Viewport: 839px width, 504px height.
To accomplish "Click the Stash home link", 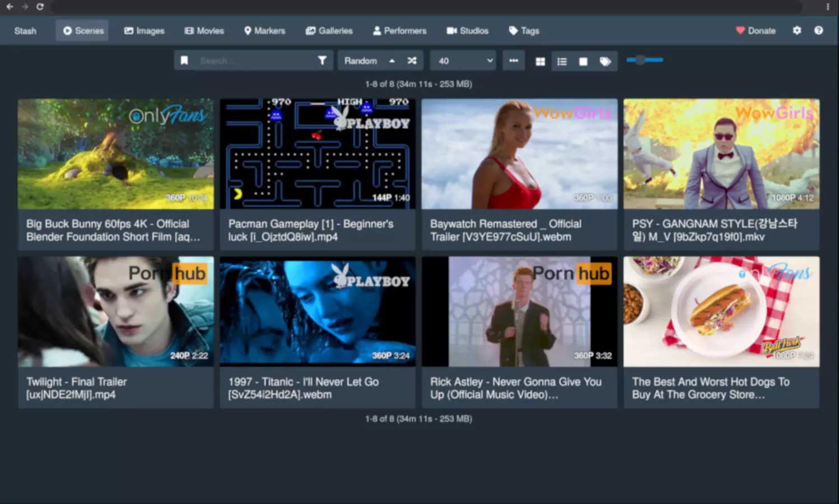I will (25, 31).
